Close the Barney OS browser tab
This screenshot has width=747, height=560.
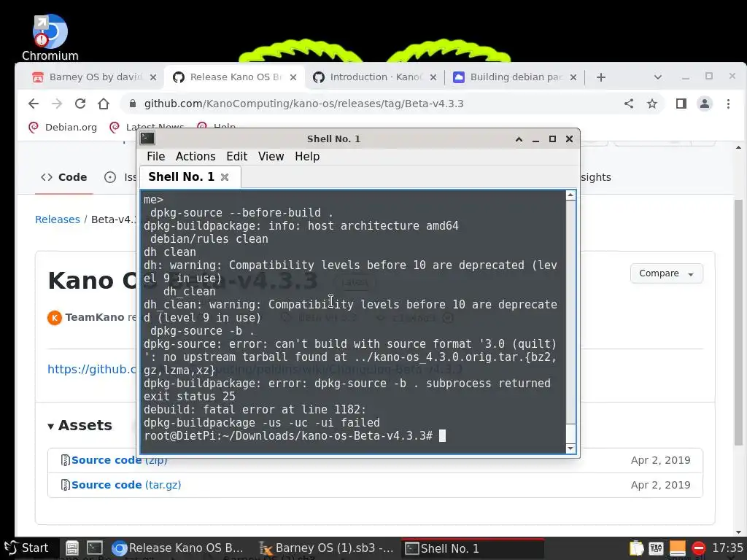tap(153, 77)
